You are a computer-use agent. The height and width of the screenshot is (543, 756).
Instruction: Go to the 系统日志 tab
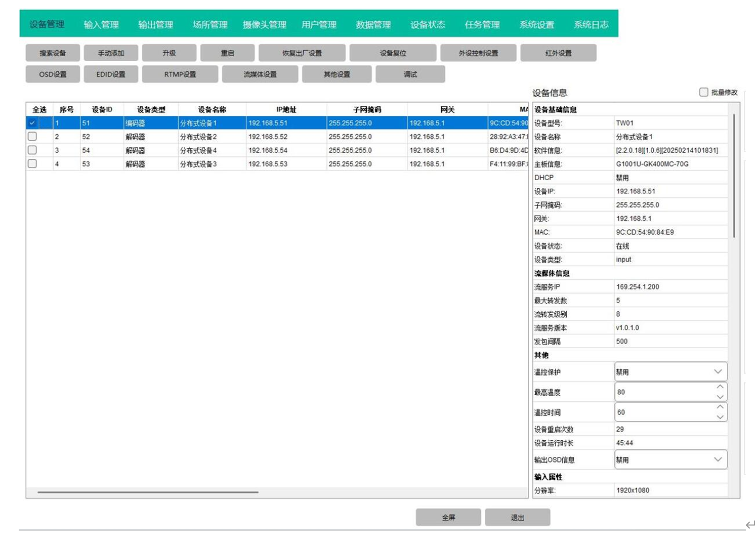591,24
